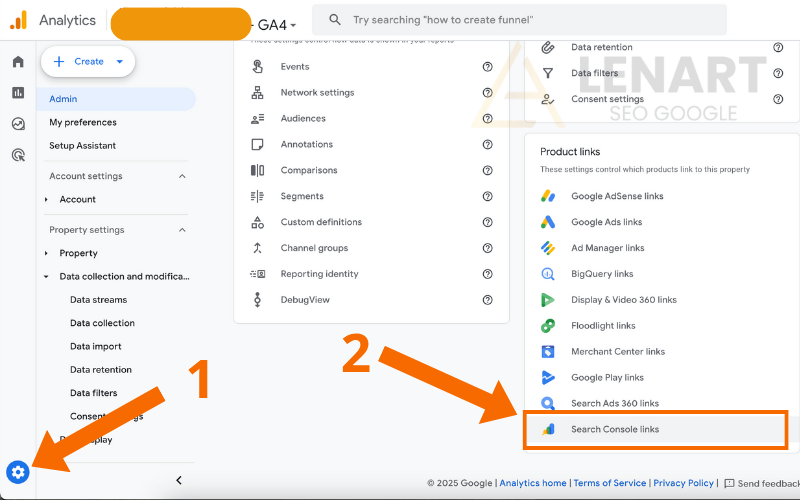This screenshot has width=800, height=500.
Task: Select Data retention in sidebar
Action: pos(101,370)
